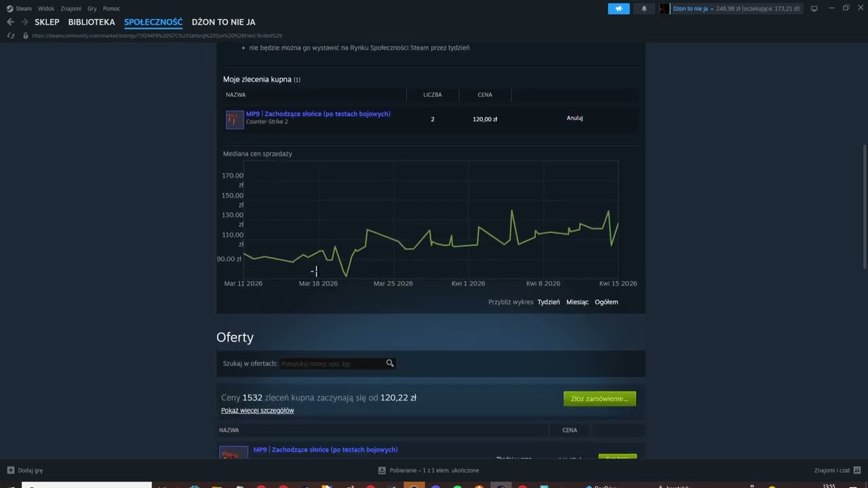Go back with the back arrow
The width and height of the screenshot is (868, 488).
point(10,22)
